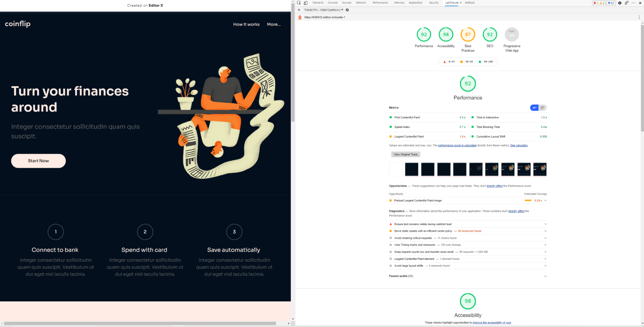Open the Issues counter showing 67

(x=610, y=3)
